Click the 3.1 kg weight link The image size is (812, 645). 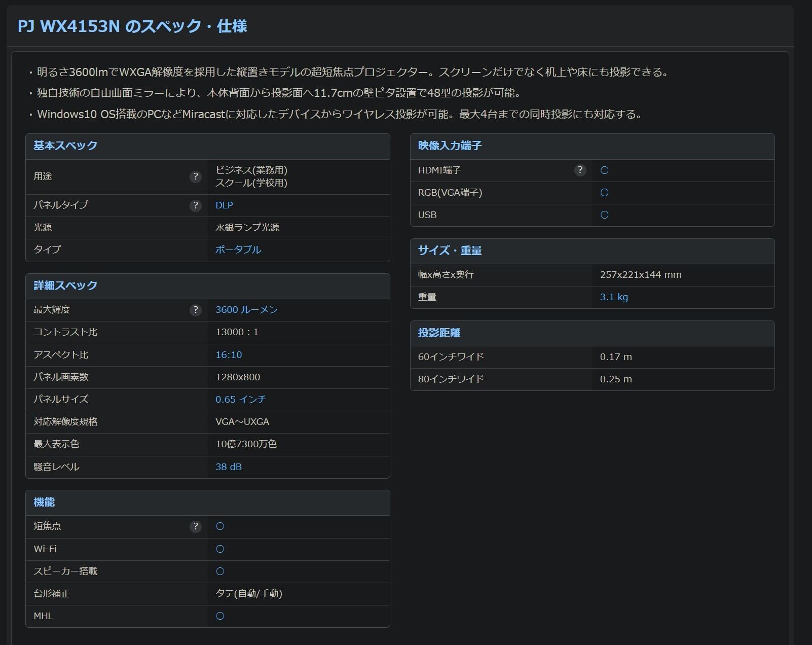(614, 297)
